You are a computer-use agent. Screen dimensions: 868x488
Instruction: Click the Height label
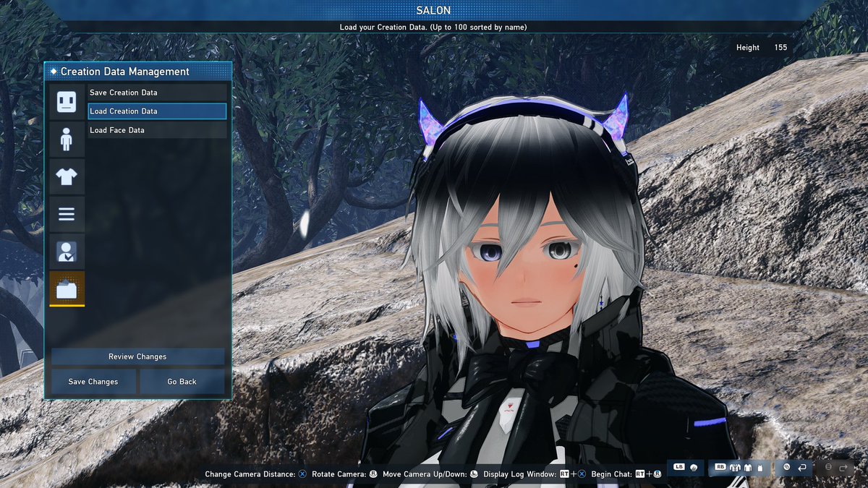pyautogui.click(x=748, y=48)
